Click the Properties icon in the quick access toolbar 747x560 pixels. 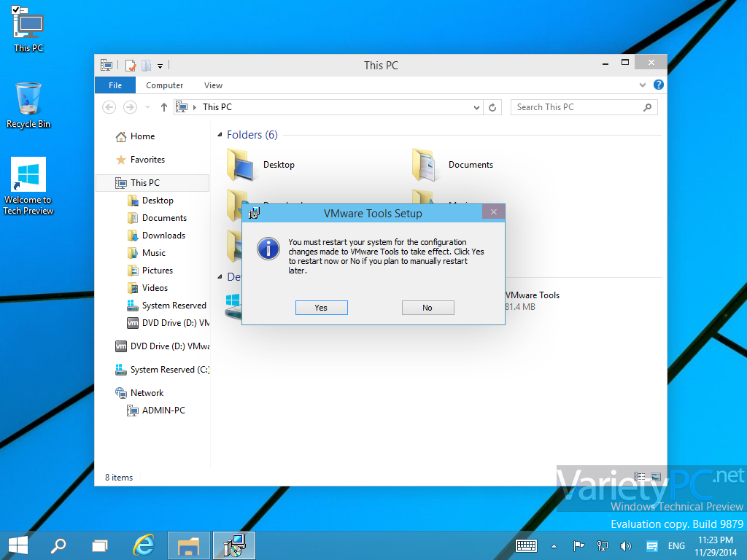click(130, 65)
